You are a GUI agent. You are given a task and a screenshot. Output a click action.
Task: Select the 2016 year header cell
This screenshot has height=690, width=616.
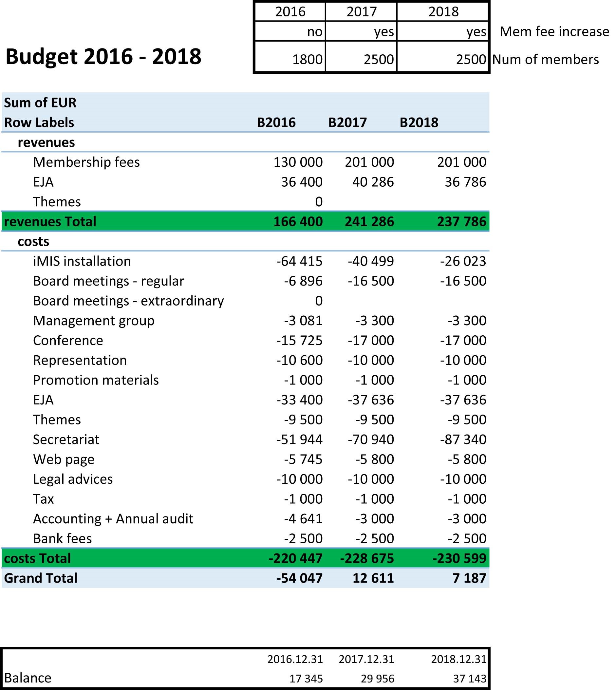pos(290,11)
